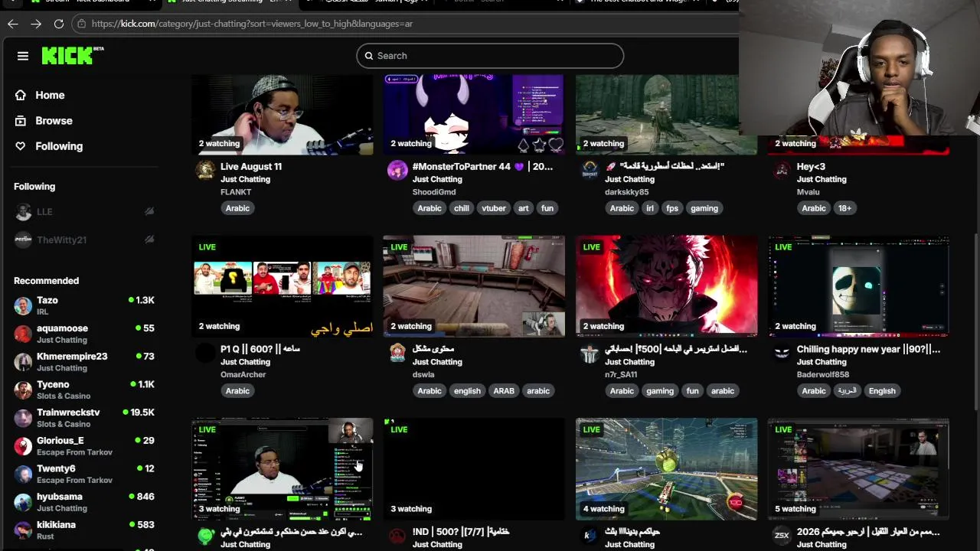This screenshot has width=980, height=551.
Task: Click the Hey<3 stream title
Action: (x=811, y=166)
